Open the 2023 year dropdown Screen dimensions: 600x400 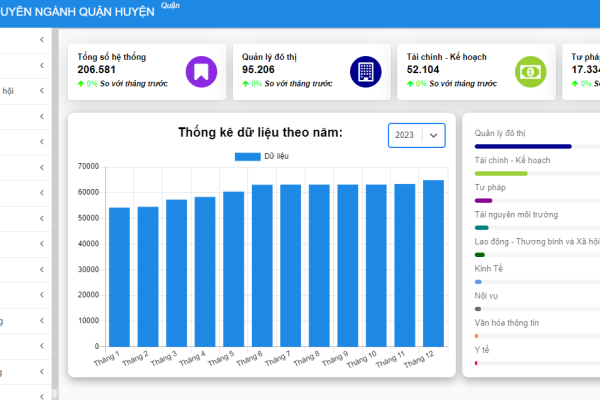tap(417, 135)
